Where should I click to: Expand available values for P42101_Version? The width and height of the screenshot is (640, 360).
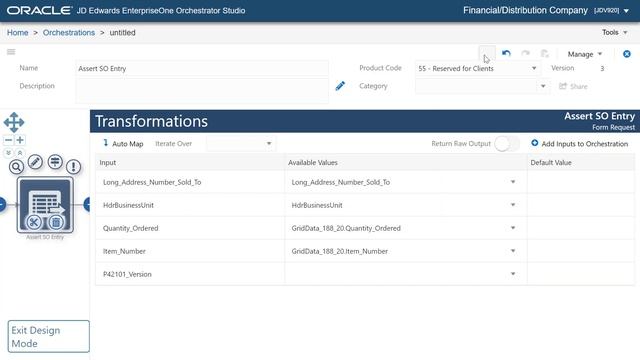tap(513, 273)
